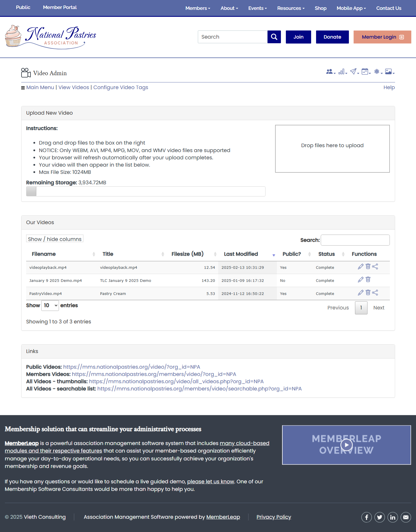Select page 1 in the pagination
The height and width of the screenshot is (532, 416).
[361, 308]
